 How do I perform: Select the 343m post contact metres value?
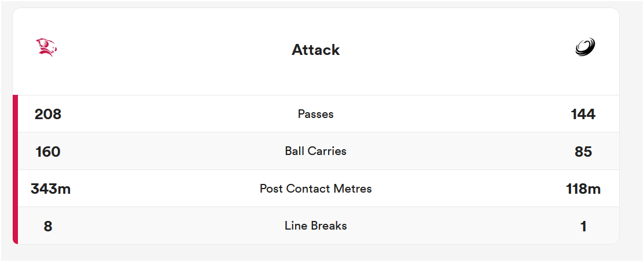(x=50, y=189)
